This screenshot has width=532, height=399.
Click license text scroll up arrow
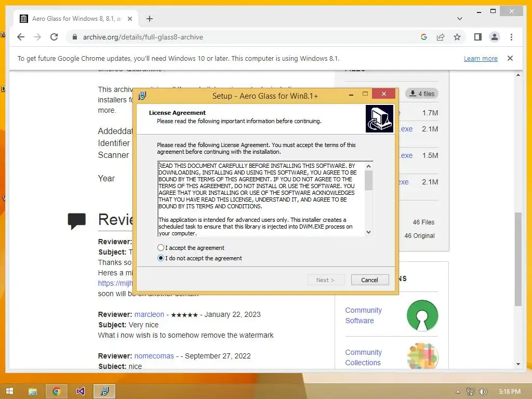[x=368, y=166]
